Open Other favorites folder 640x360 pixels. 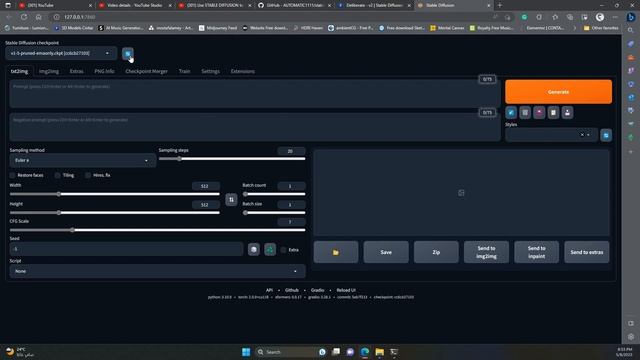[x=601, y=28]
